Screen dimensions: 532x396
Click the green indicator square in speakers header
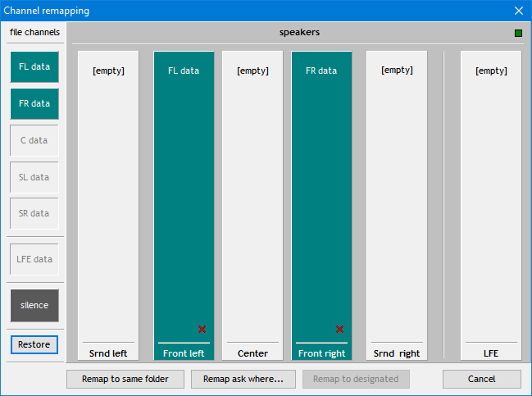518,34
